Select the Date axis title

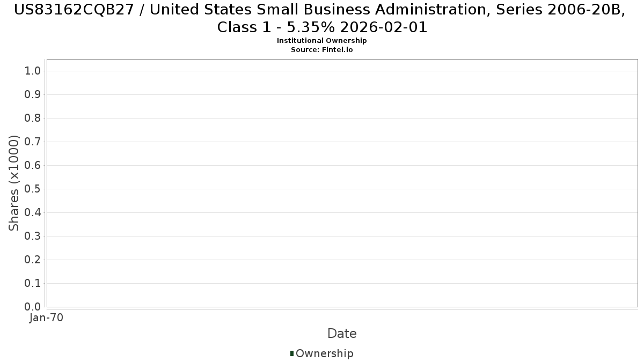click(342, 334)
